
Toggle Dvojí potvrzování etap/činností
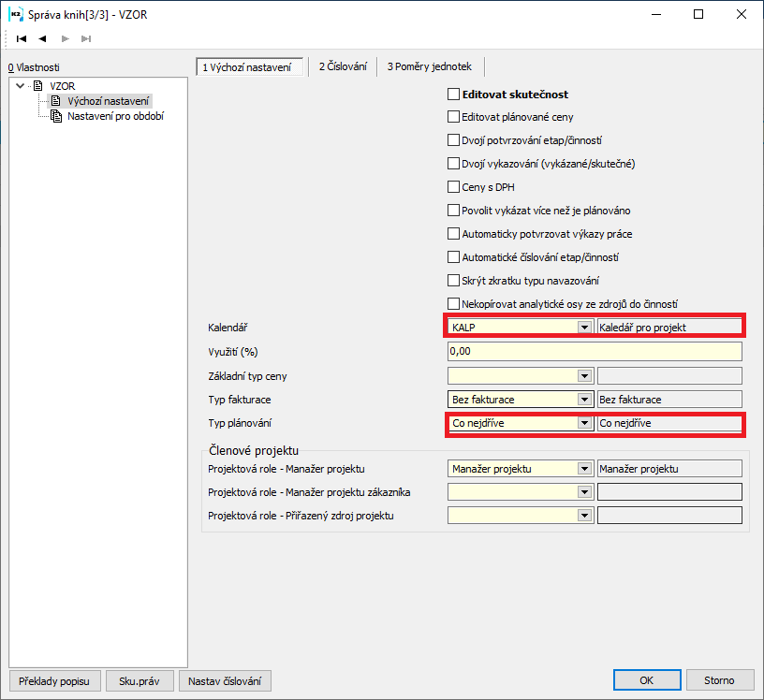453,140
